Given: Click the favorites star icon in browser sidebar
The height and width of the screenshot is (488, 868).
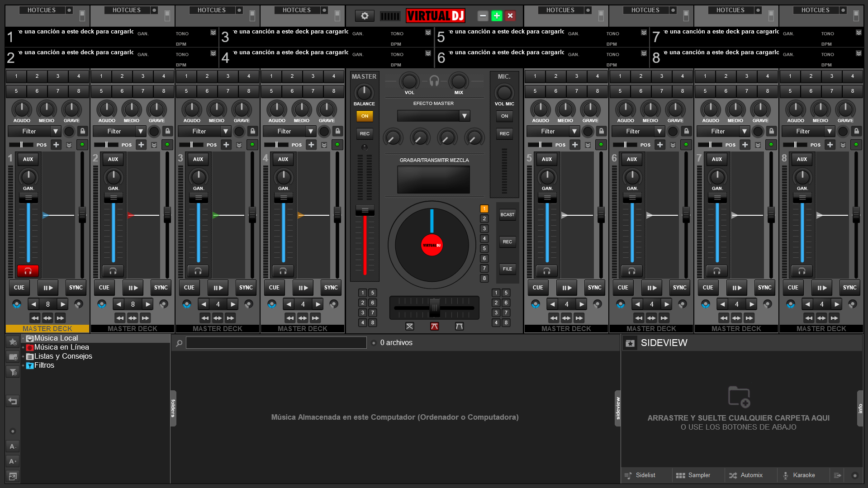Looking at the screenshot, I should tap(13, 342).
